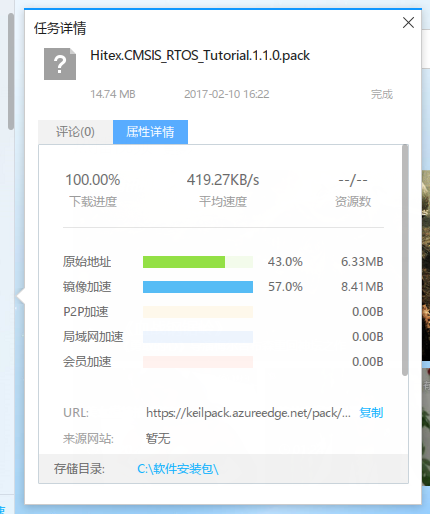
Task: Click the 资源数 label
Action: [353, 202]
